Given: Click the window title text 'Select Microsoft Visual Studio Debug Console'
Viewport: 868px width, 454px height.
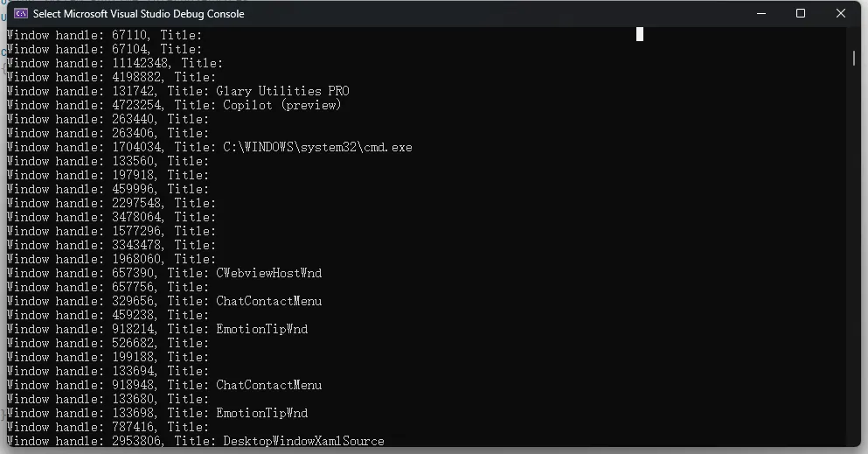Looking at the screenshot, I should (138, 14).
